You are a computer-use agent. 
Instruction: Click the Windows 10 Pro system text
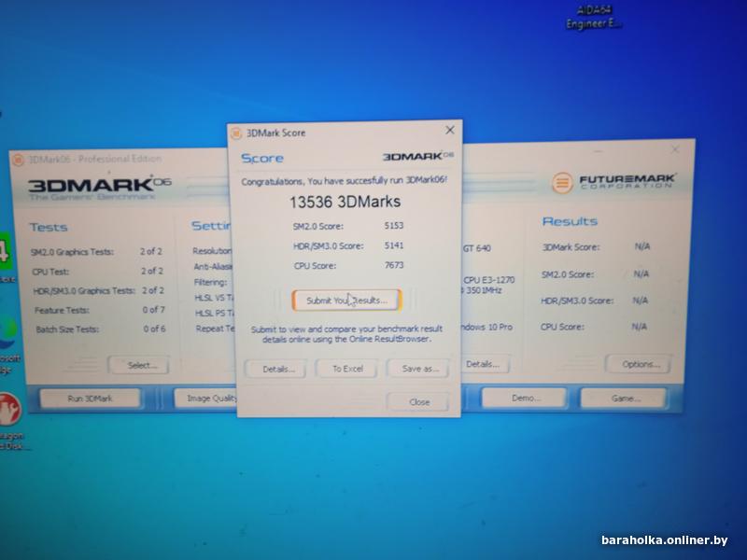click(x=486, y=328)
